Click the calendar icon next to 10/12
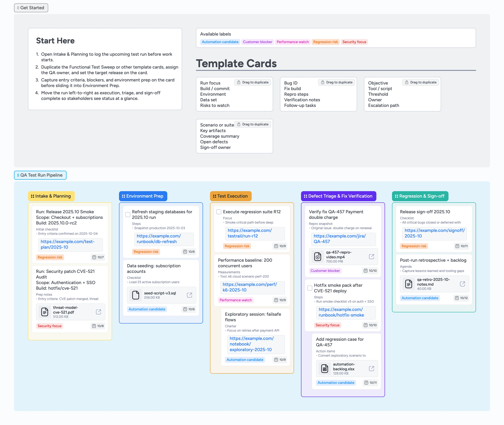Viewport: 504px width, 425px height. tap(457, 298)
